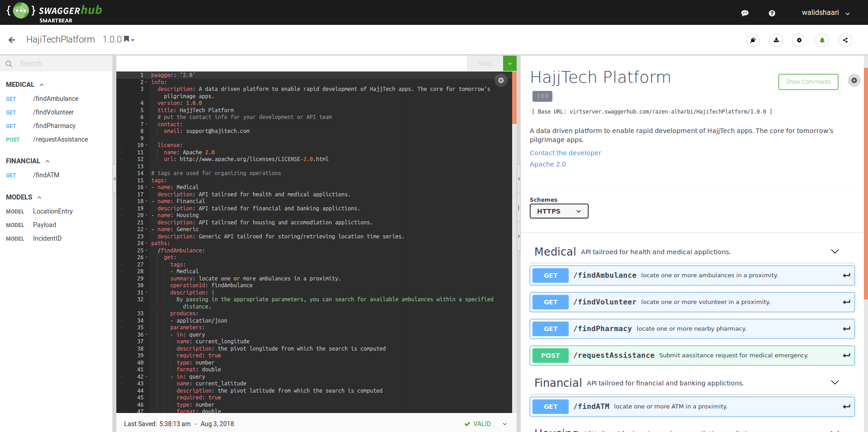Click arrow icon on /requestAssistance operation row
868x432 pixels.
846,356
